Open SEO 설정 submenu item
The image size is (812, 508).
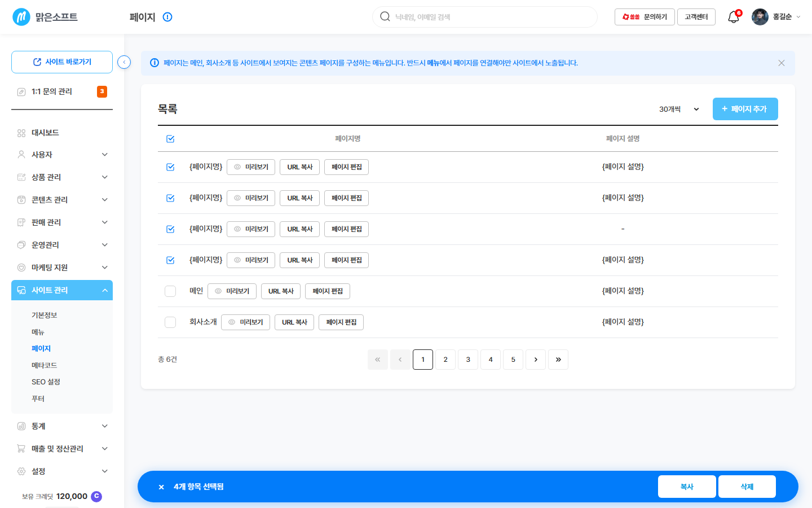point(46,382)
